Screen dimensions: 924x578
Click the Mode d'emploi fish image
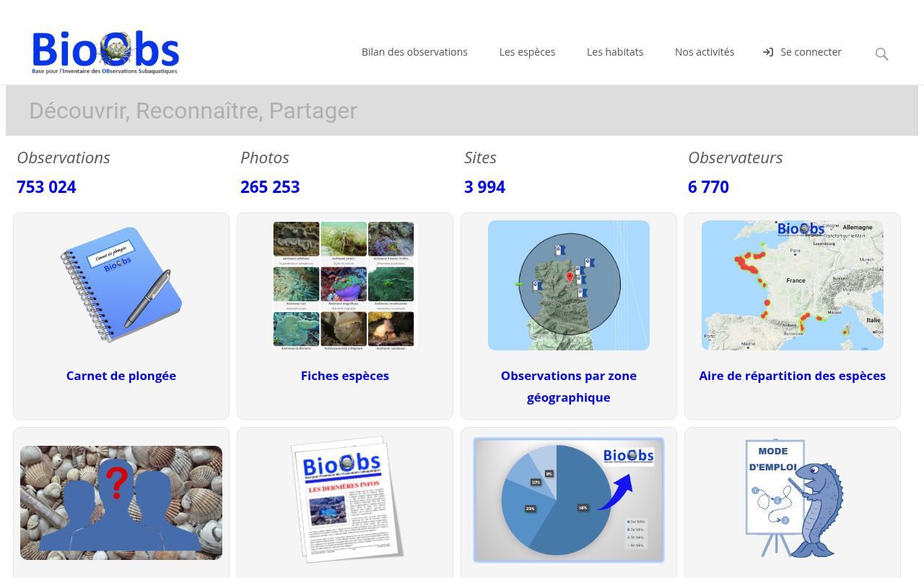[793, 499]
